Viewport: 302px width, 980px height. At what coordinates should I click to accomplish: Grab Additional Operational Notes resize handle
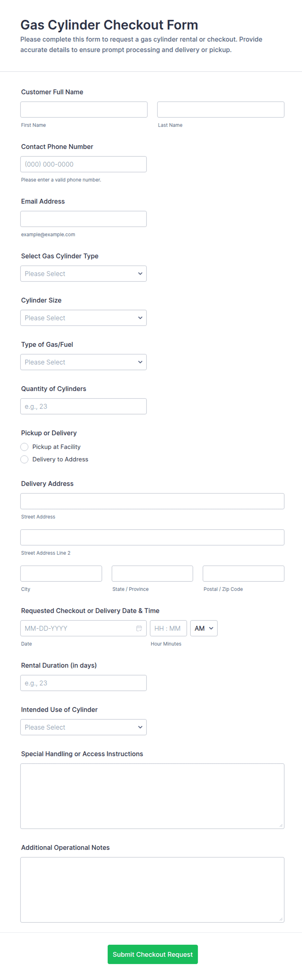[x=281, y=919]
